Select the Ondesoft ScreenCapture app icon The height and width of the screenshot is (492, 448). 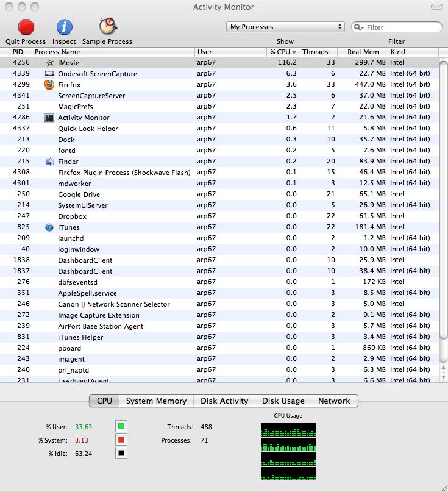49,74
